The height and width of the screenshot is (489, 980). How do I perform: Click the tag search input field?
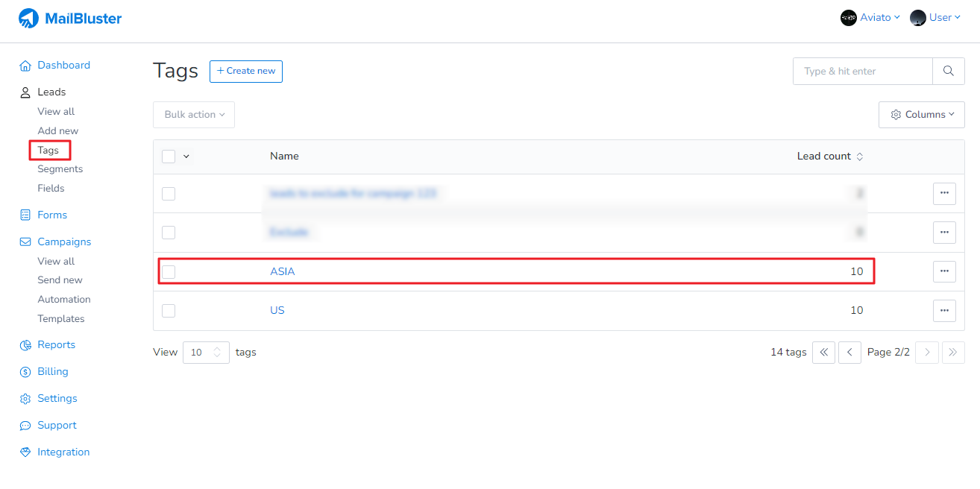(x=862, y=72)
